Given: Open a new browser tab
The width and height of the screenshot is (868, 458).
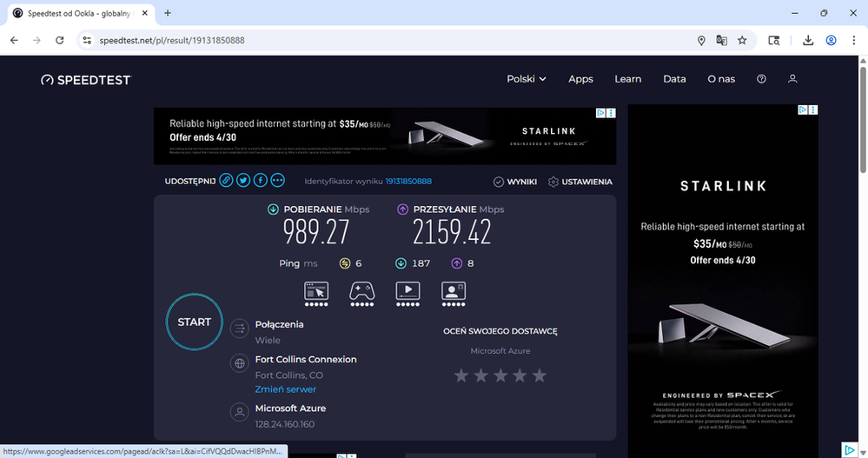Looking at the screenshot, I should 168,13.
